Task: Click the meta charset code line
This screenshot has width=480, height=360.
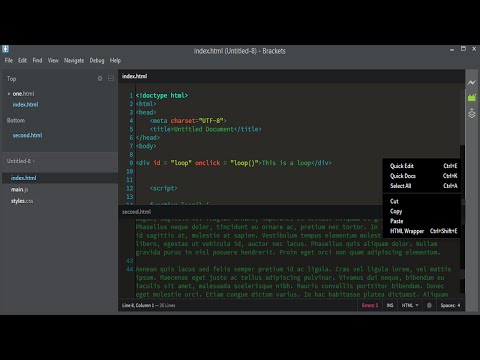Action: [188, 121]
